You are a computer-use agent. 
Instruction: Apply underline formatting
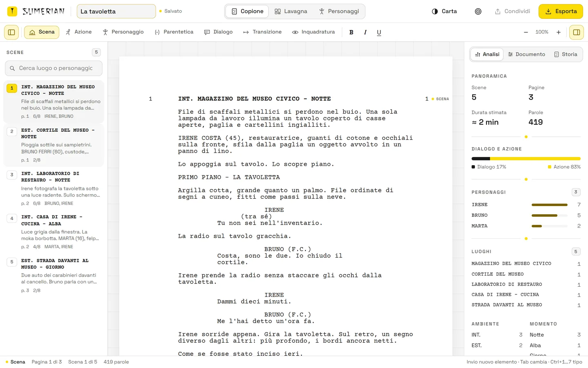pyautogui.click(x=379, y=32)
